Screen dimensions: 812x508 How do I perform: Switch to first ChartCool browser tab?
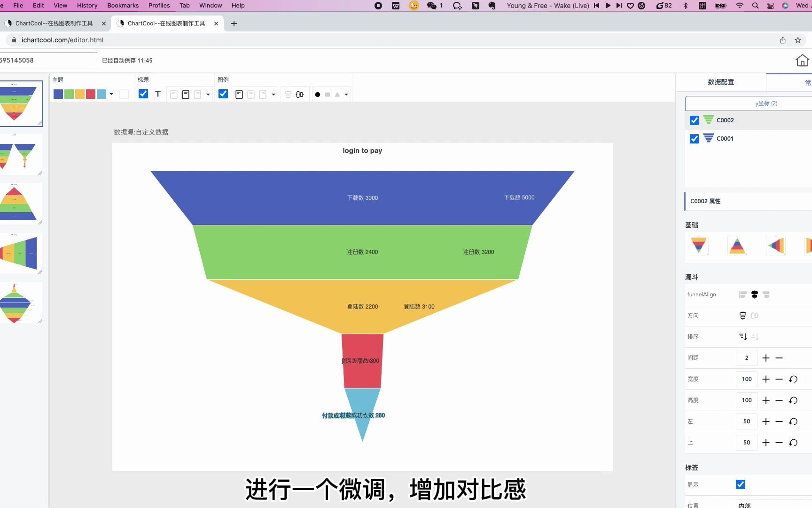tap(54, 24)
